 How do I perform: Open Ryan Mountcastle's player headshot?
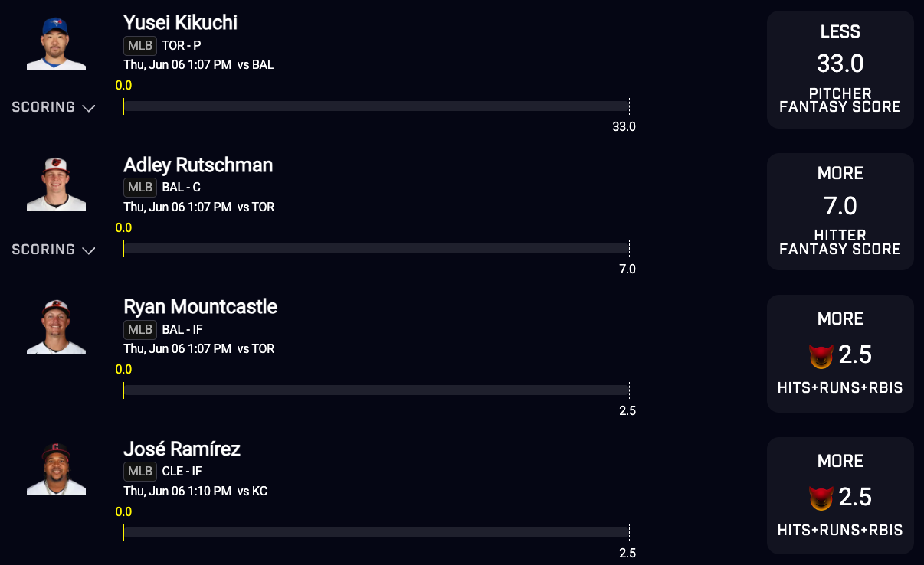tap(56, 327)
